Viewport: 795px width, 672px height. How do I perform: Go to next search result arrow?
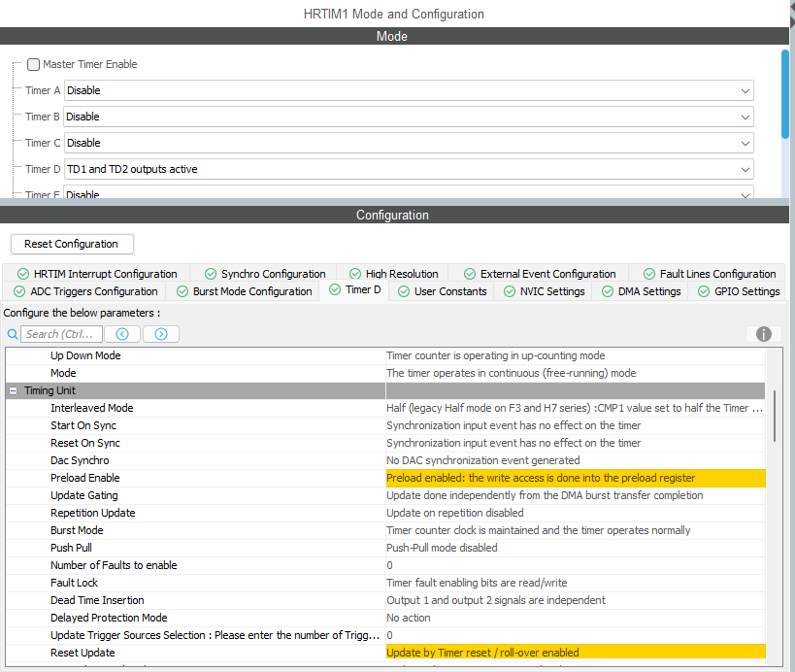click(161, 334)
